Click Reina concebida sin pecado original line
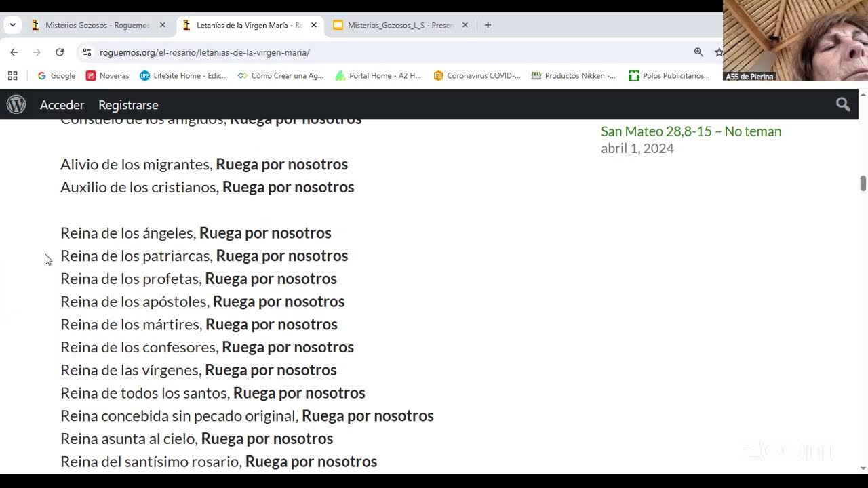The width and height of the screenshot is (868, 488). coord(247,415)
